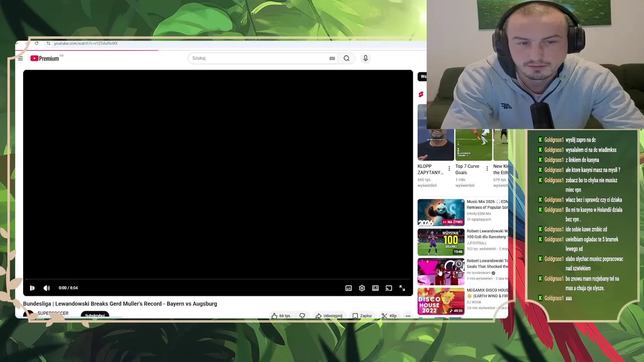Click the KLOPP ZAPYTANY title text

[431, 169]
